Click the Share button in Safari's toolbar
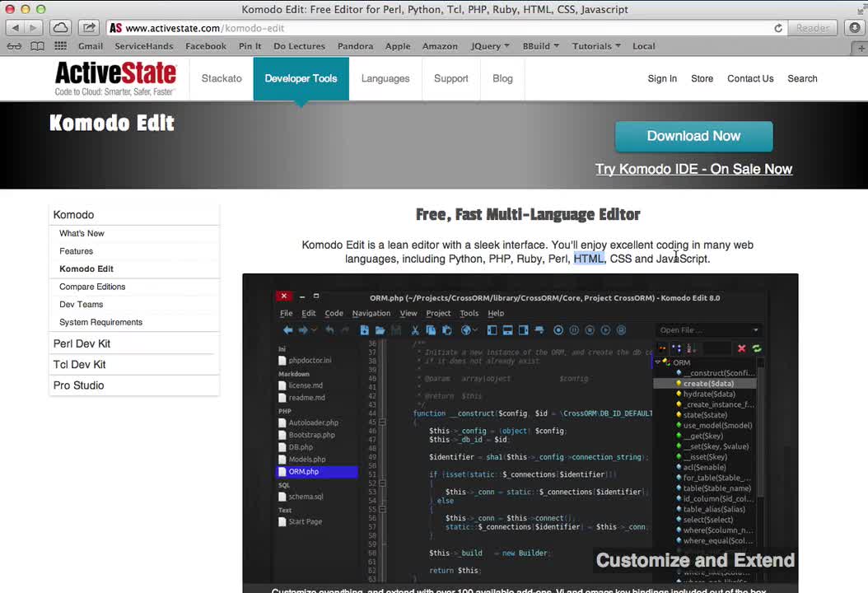868x593 pixels. click(89, 28)
